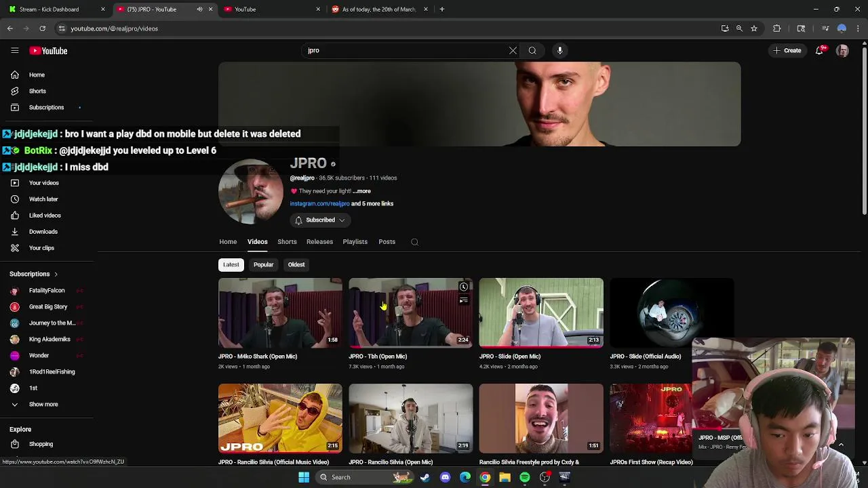This screenshot has height=488, width=868.
Task: Click the Watch later clock on Tbh thumbnail
Action: click(463, 287)
